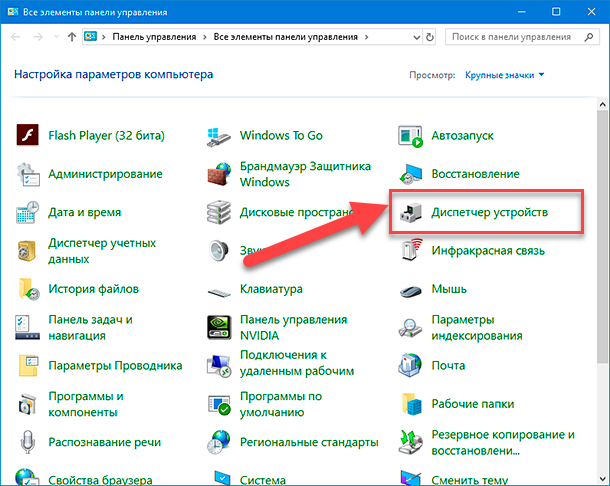610x486 pixels.
Task: Click the remote desktop connections icon
Action: pyautogui.click(x=219, y=365)
